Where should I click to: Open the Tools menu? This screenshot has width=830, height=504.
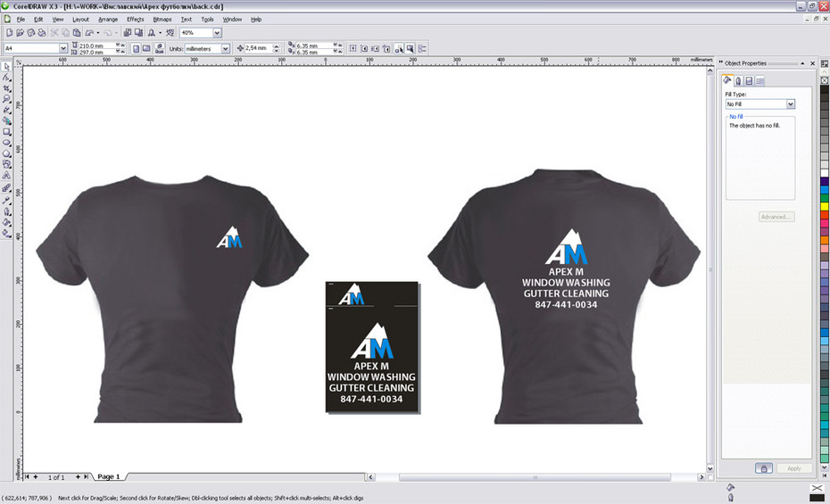(x=207, y=19)
